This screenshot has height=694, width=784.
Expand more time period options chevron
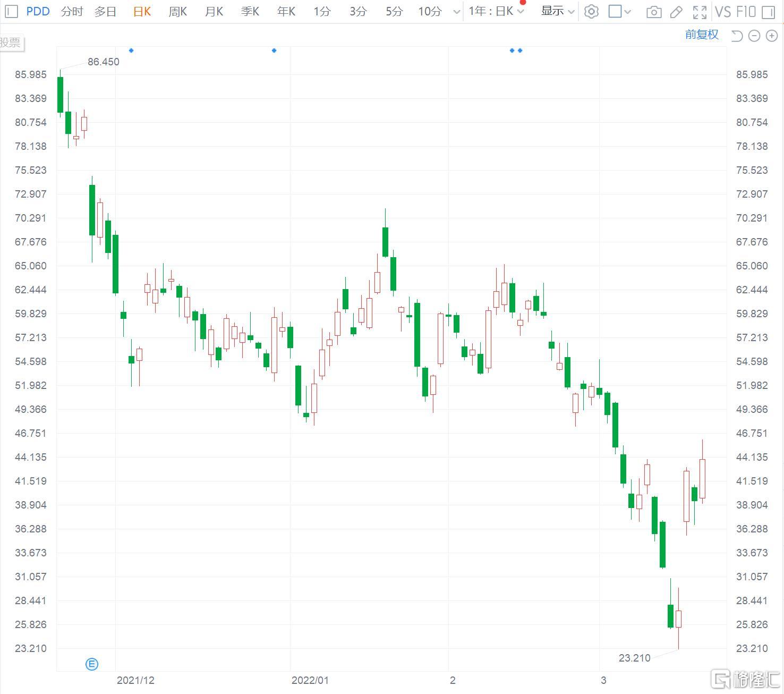456,12
